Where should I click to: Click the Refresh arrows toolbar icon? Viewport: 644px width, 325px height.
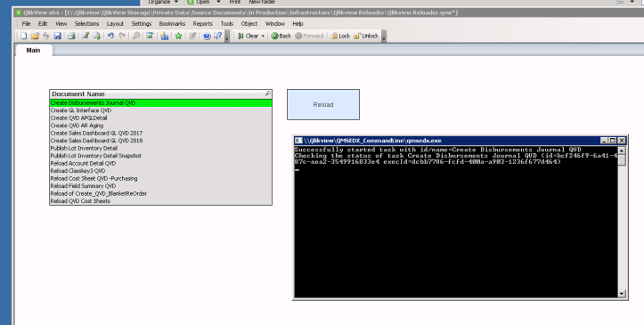(x=46, y=37)
